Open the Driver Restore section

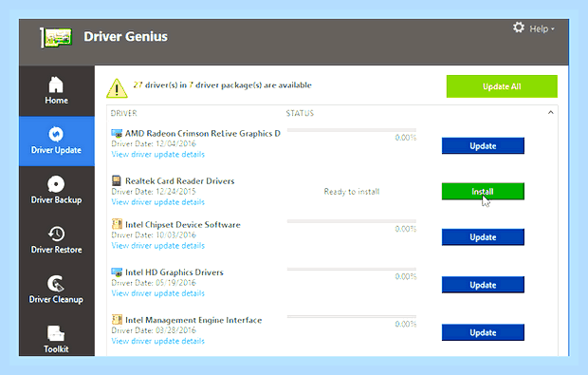pyautogui.click(x=56, y=240)
